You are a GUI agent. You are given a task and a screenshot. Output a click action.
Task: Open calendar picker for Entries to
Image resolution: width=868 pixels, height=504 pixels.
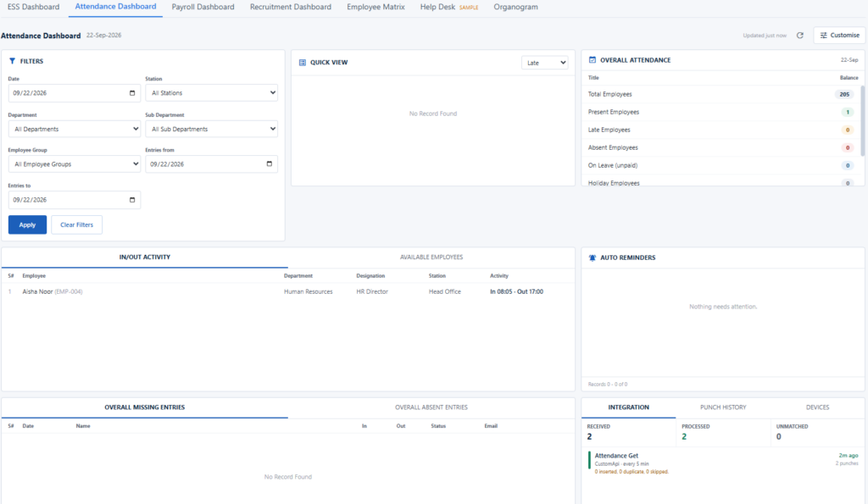pos(131,200)
